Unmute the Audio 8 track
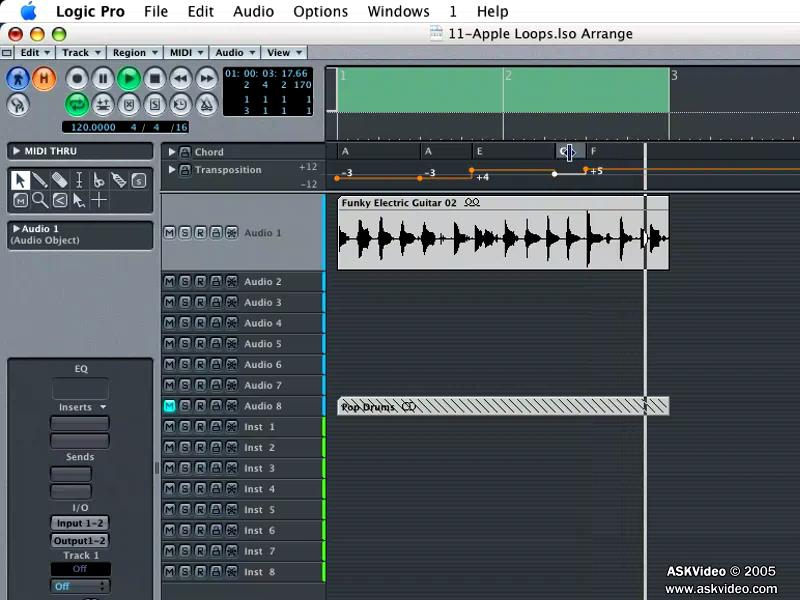 170,406
